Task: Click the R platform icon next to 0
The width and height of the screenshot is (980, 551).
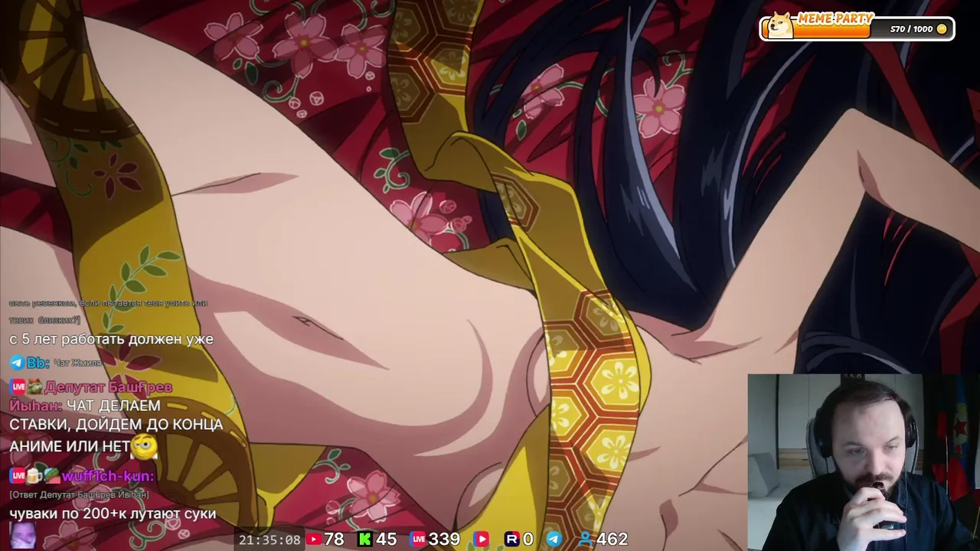Action: 512,540
